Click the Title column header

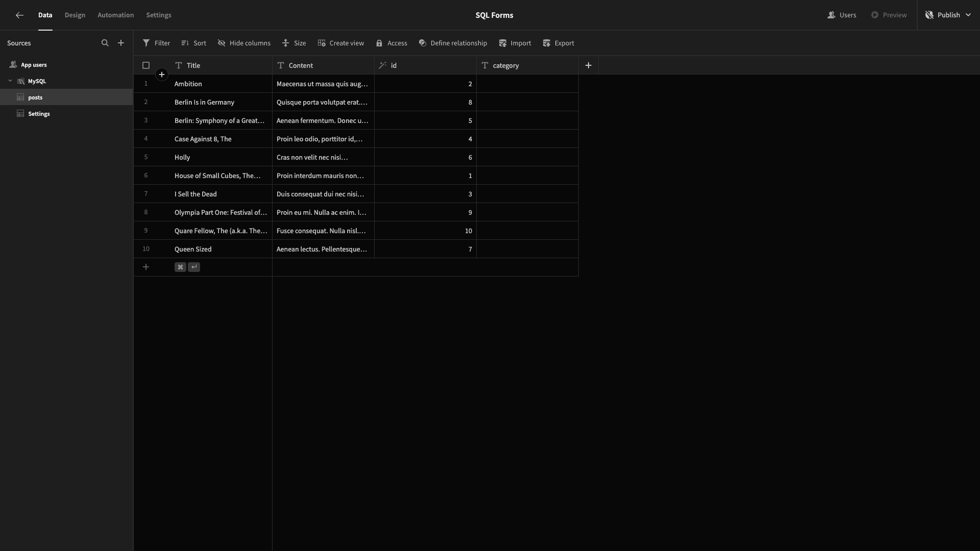(221, 65)
